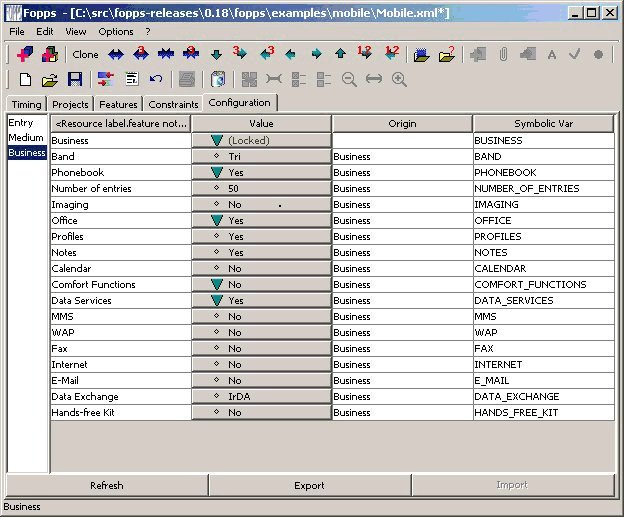The height and width of the screenshot is (517, 624).
Task: Click the grayed checkmark icon
Action: [574, 54]
